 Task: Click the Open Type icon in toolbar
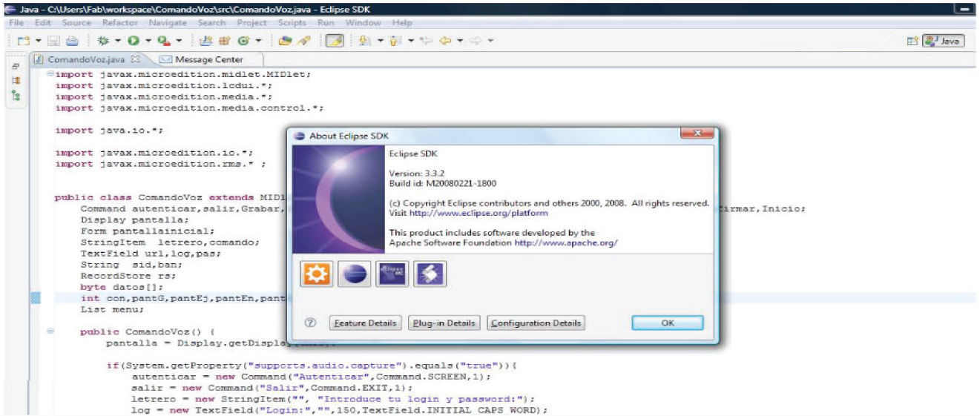click(x=283, y=41)
